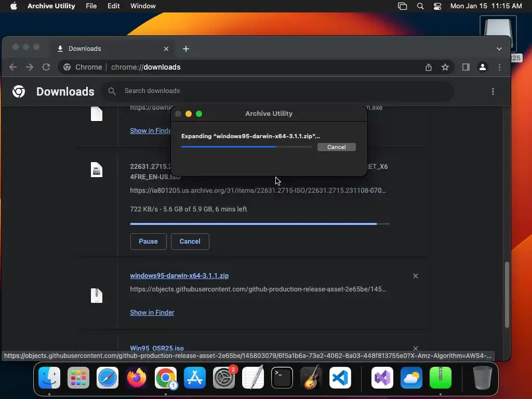Open the Window menu

pyautogui.click(x=143, y=6)
